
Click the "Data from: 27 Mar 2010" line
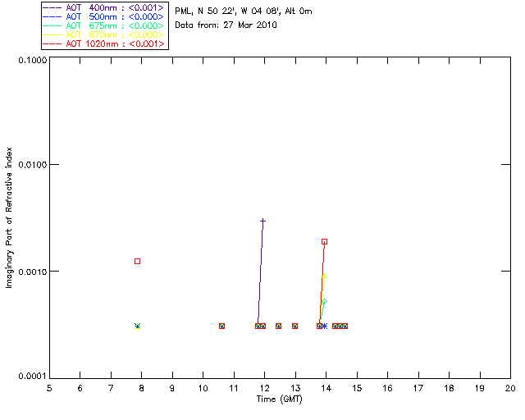click(x=226, y=25)
